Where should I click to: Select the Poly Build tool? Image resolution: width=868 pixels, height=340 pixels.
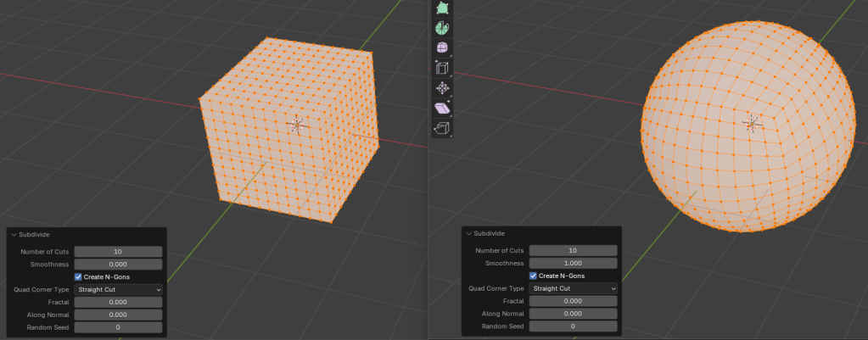[442, 8]
